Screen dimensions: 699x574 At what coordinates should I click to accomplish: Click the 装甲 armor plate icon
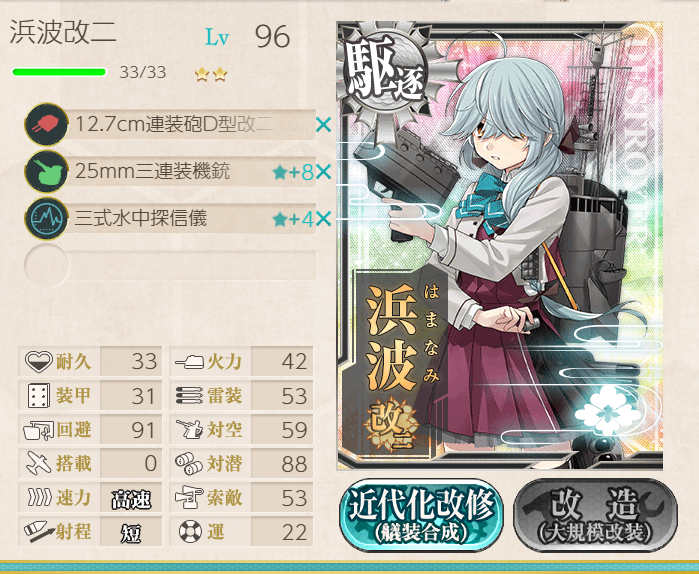(39, 395)
